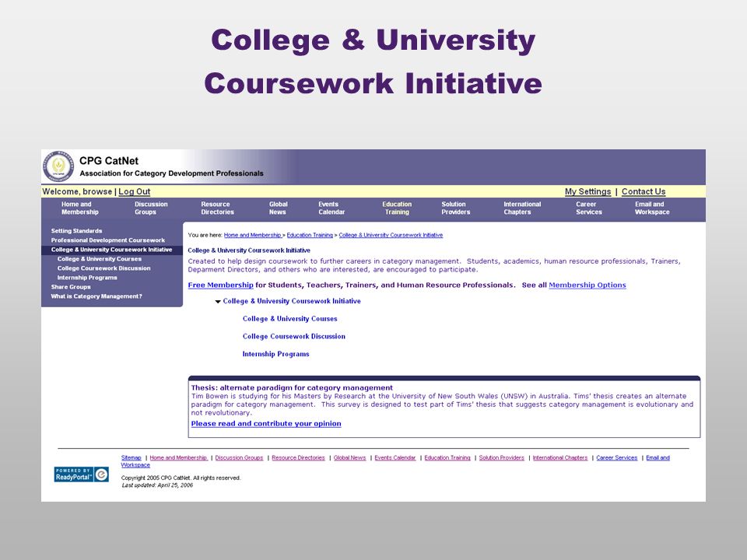
Task: Open footer Solution Providers link
Action: (502, 458)
